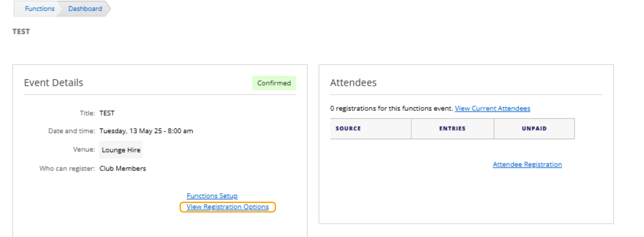Click the 'Who can register:' label
644x237 pixels.
(x=67, y=168)
